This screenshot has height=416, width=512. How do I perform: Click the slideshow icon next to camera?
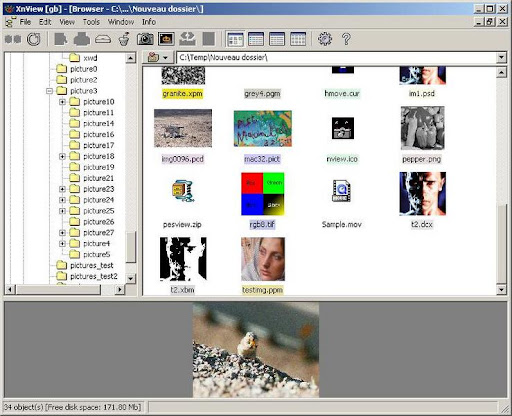click(167, 39)
